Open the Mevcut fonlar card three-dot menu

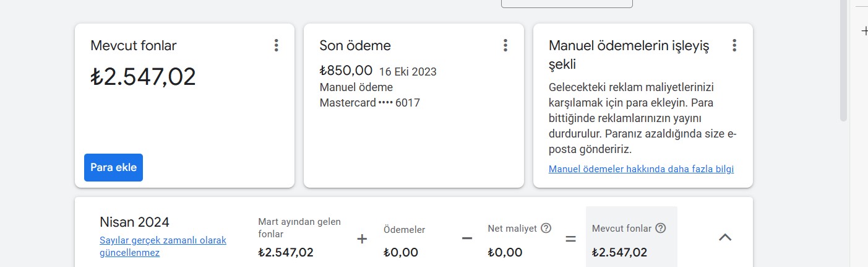pyautogui.click(x=276, y=45)
